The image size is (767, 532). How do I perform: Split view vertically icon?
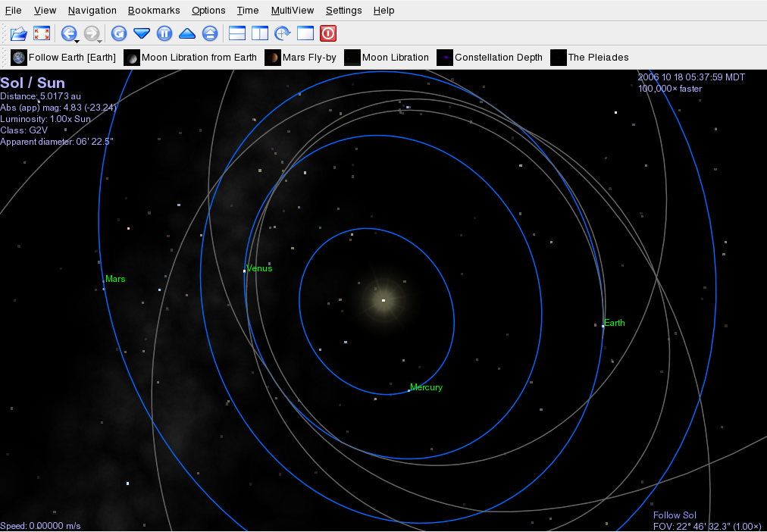click(x=260, y=34)
